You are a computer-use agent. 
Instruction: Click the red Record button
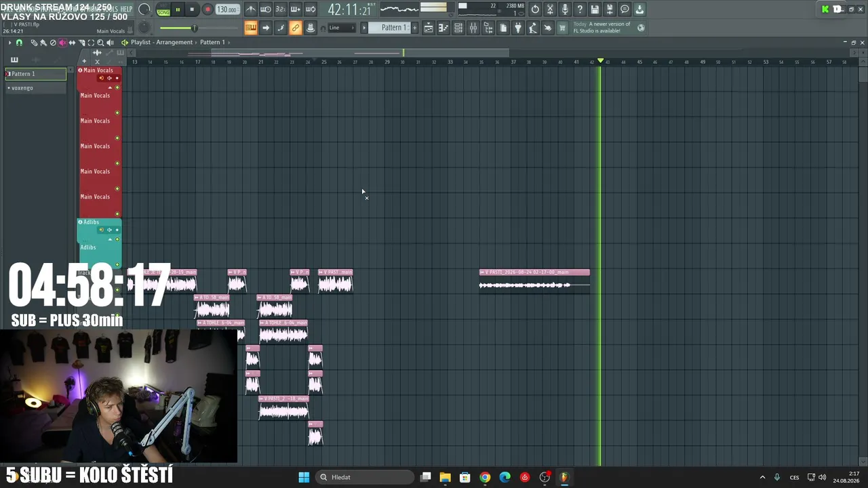click(208, 9)
